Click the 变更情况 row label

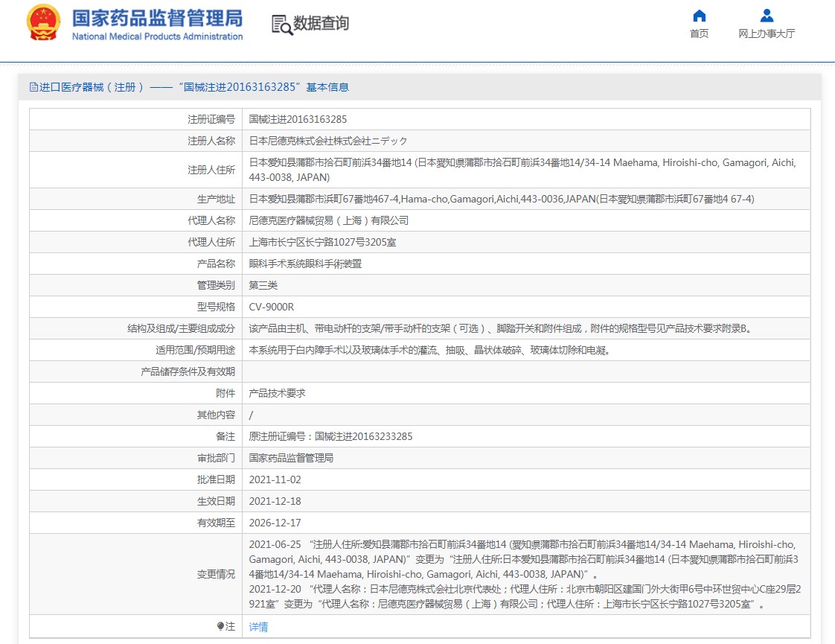[216, 574]
